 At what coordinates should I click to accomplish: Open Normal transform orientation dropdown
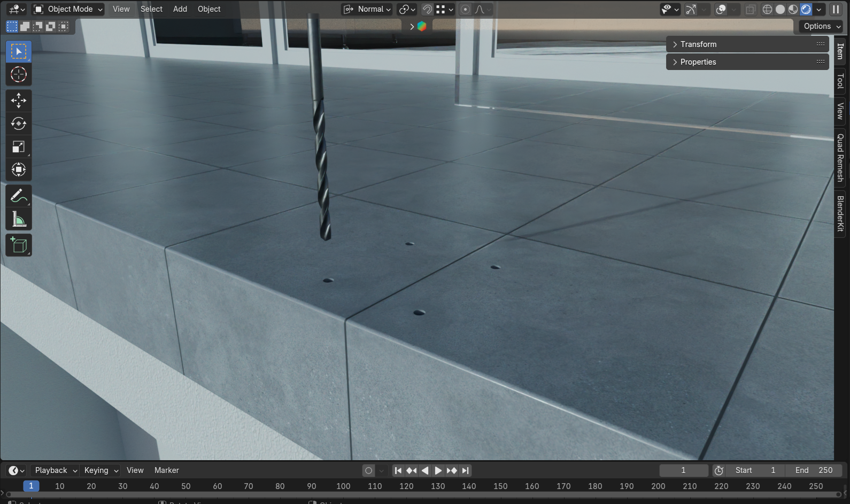(x=367, y=9)
